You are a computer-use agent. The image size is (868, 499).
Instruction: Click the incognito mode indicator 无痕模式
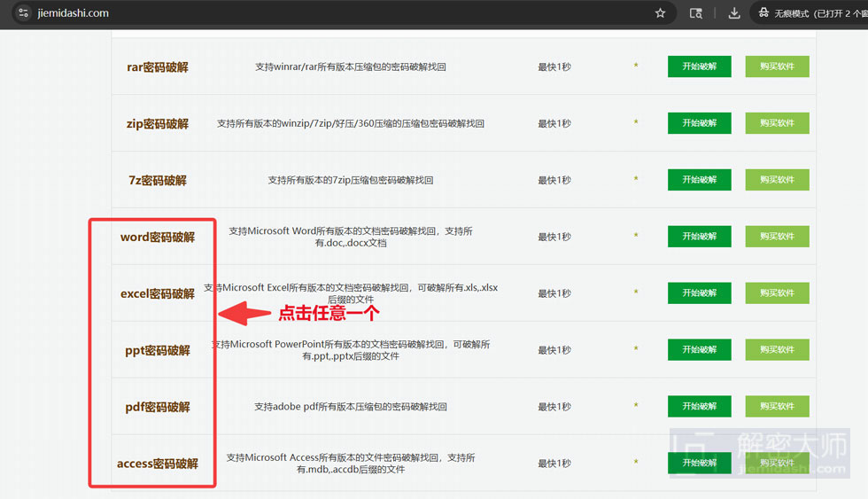coord(811,13)
